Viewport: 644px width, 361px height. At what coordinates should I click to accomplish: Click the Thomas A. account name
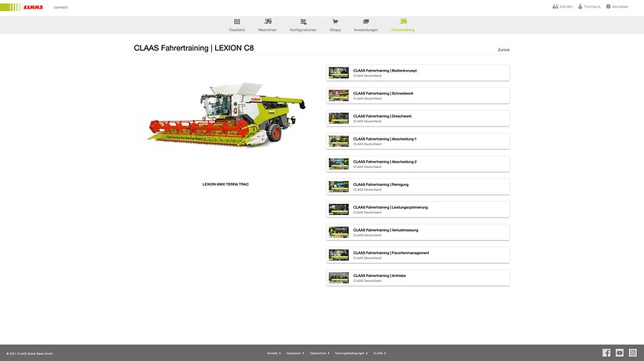pos(592,6)
